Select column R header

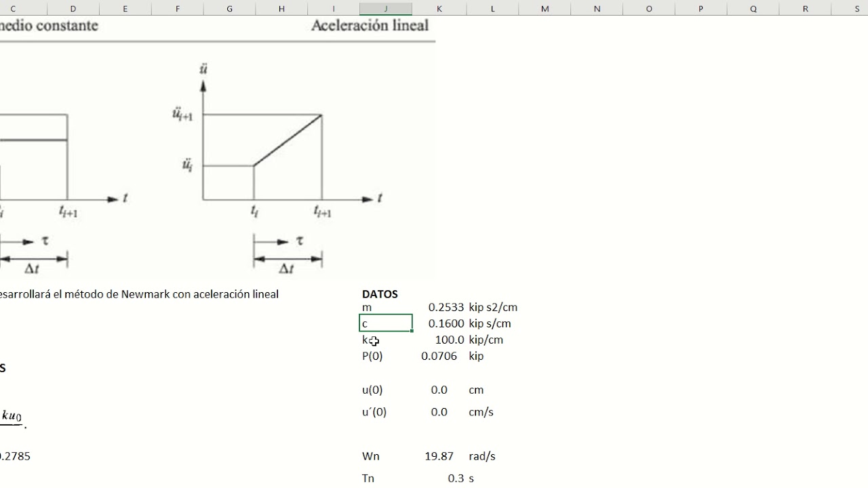coord(806,8)
